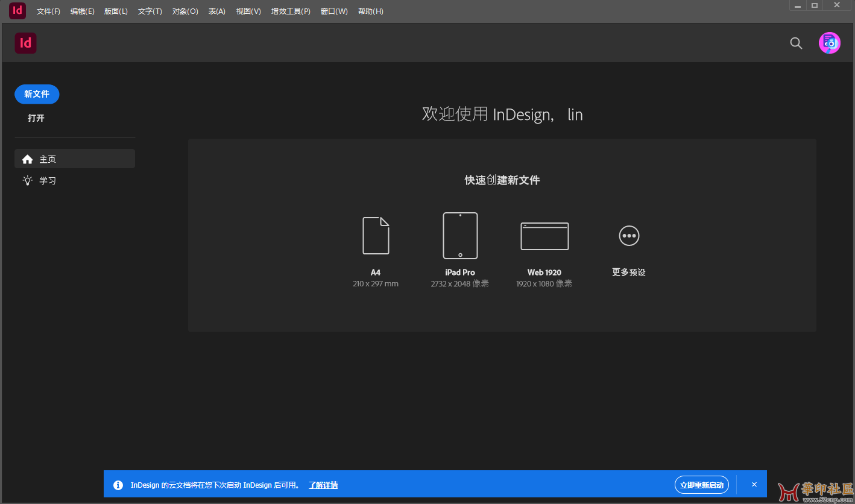Click the 2732 x 2048 像素 size text
The height and width of the screenshot is (504, 855).
coord(460,284)
